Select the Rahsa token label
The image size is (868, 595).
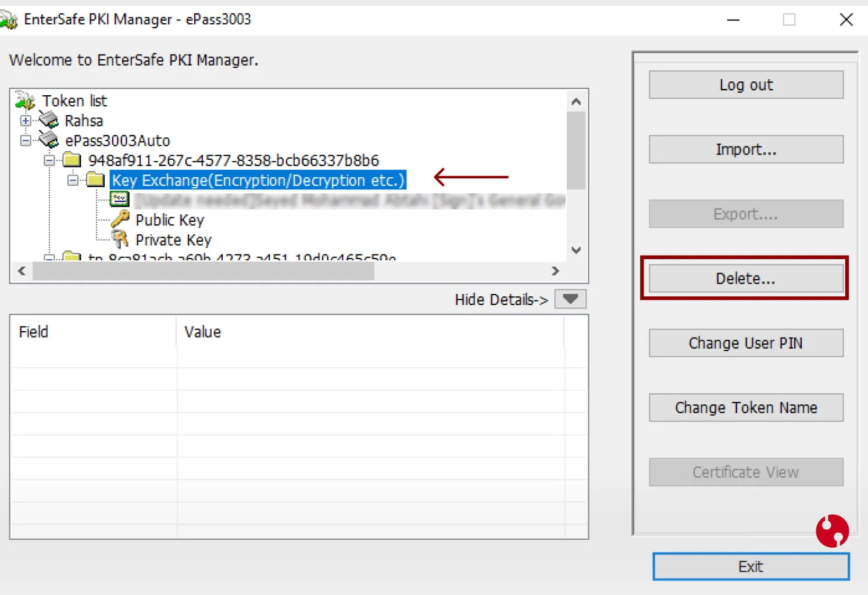(x=84, y=121)
